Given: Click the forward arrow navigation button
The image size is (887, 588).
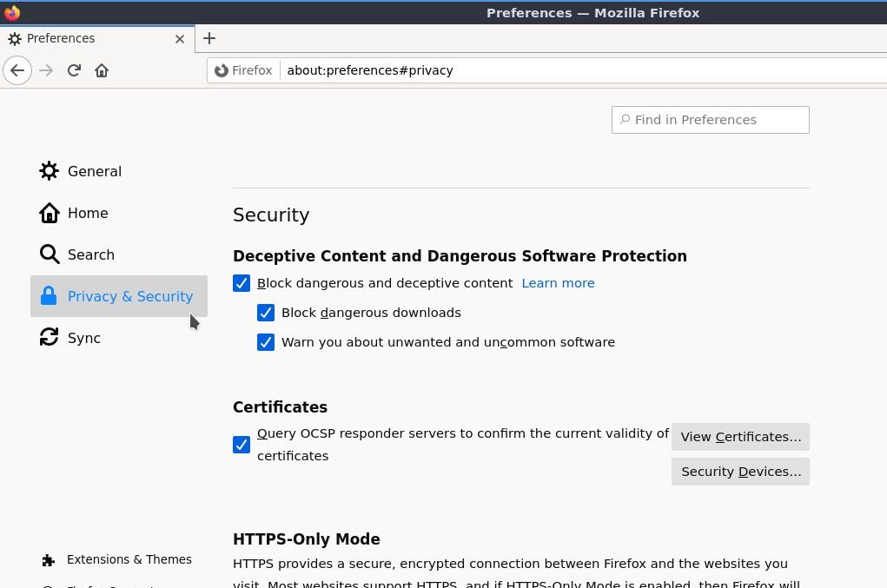Looking at the screenshot, I should point(46,70).
